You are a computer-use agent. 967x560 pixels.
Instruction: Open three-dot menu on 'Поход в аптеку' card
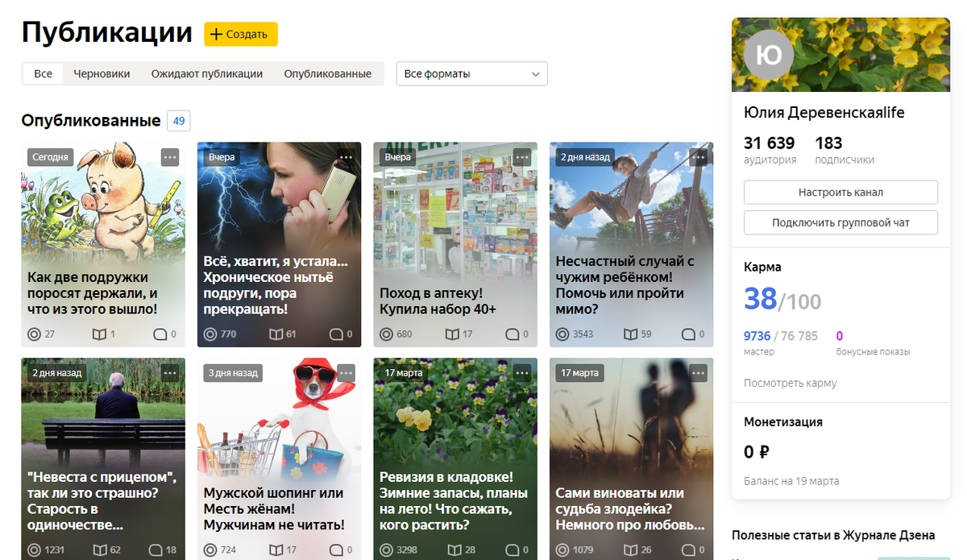tap(522, 157)
